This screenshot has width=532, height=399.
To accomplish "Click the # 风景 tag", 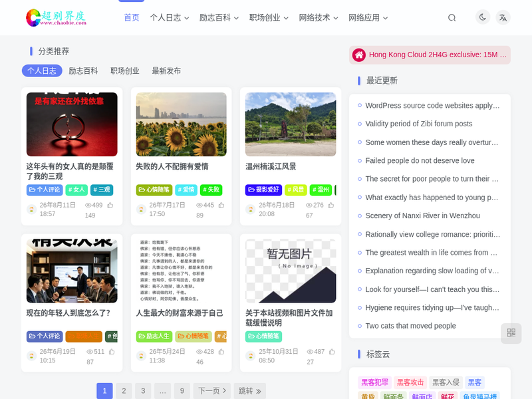I will tap(296, 190).
